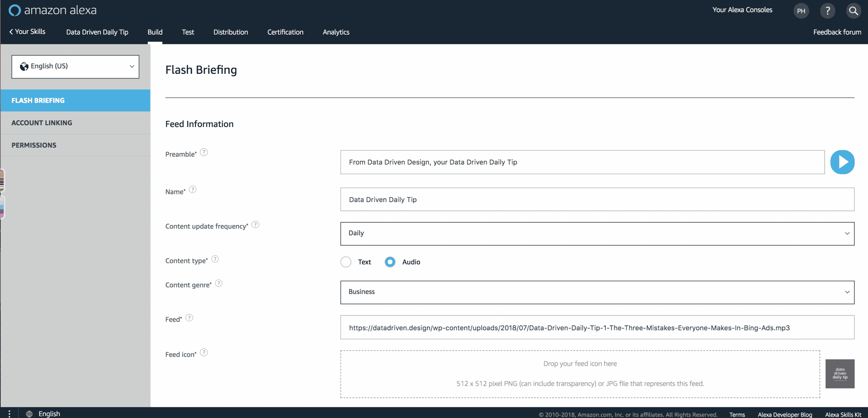Open the help question mark icon in header
This screenshot has height=418, width=868.
(x=828, y=11)
